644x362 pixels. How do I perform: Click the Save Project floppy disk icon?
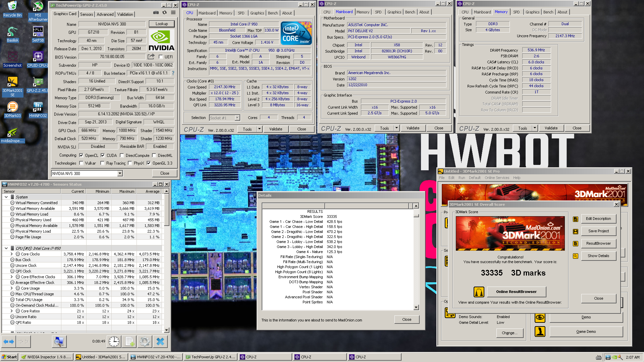pos(576,231)
